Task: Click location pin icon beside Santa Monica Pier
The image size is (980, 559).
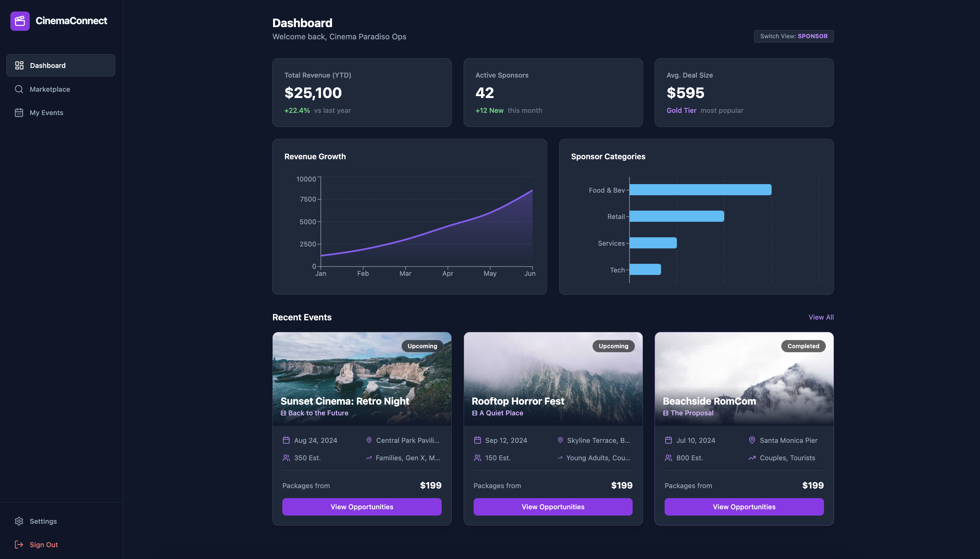Action: pyautogui.click(x=752, y=440)
